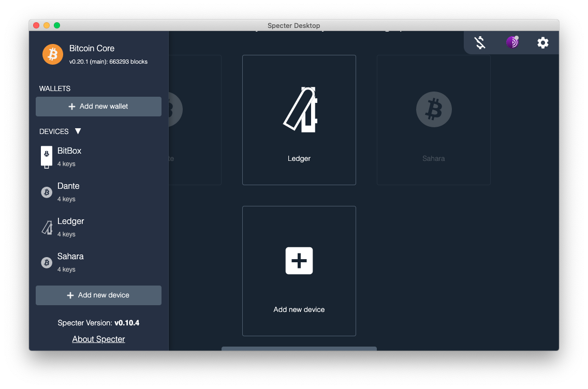
Task: Click the v0.20.1 block count status text
Action: point(108,62)
